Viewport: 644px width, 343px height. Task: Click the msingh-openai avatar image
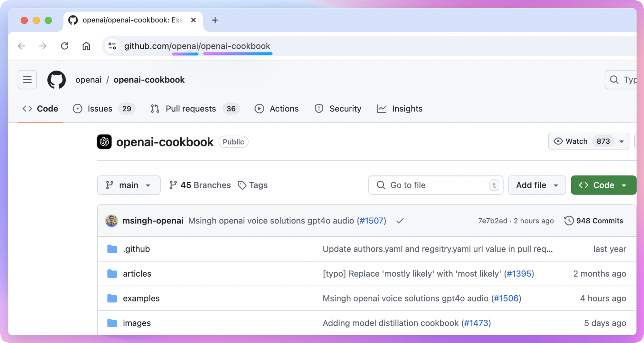click(x=111, y=221)
